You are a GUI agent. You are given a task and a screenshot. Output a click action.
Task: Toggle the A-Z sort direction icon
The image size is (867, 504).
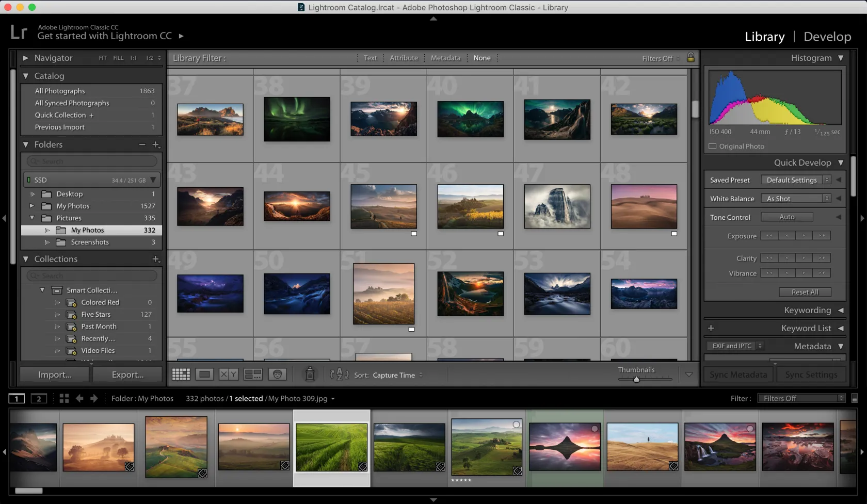click(339, 375)
